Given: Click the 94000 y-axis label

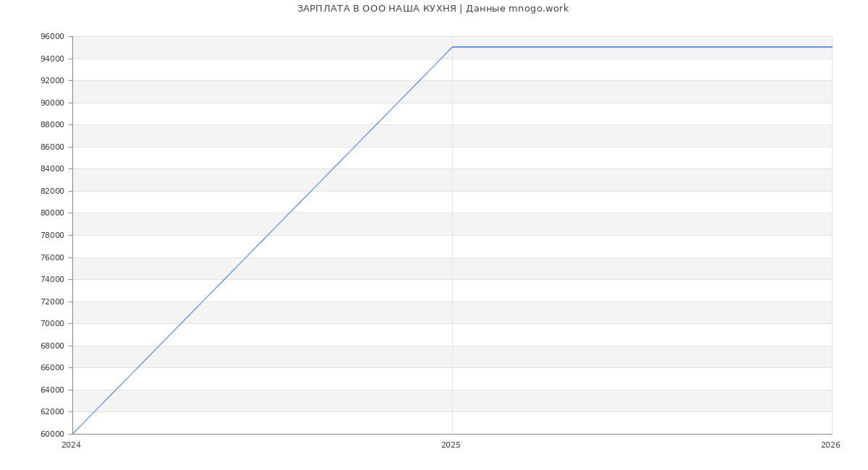Looking at the screenshot, I should (x=52, y=59).
